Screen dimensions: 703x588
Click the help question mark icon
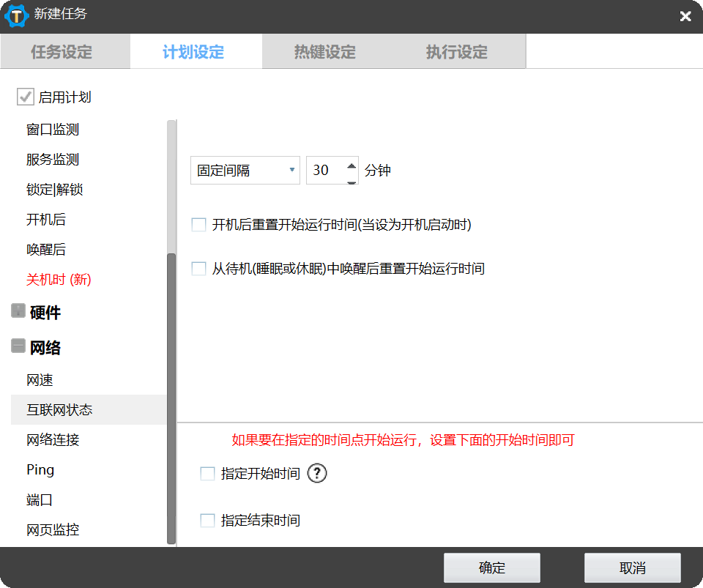point(317,474)
